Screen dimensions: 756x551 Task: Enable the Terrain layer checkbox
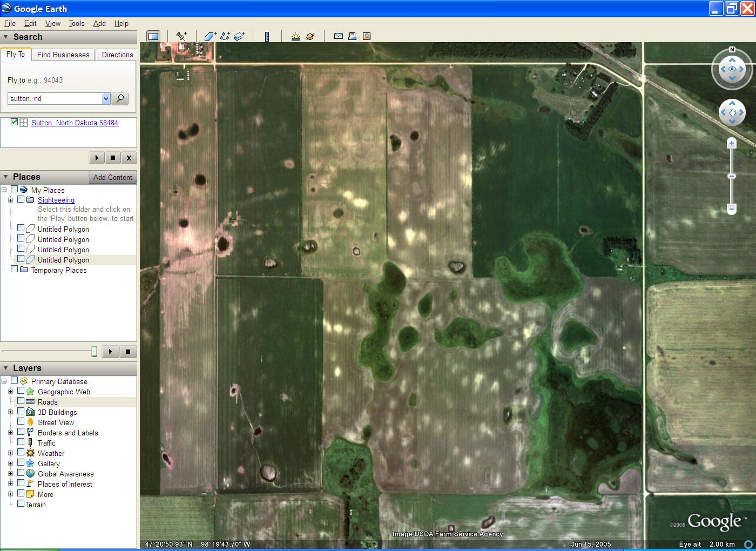point(21,504)
